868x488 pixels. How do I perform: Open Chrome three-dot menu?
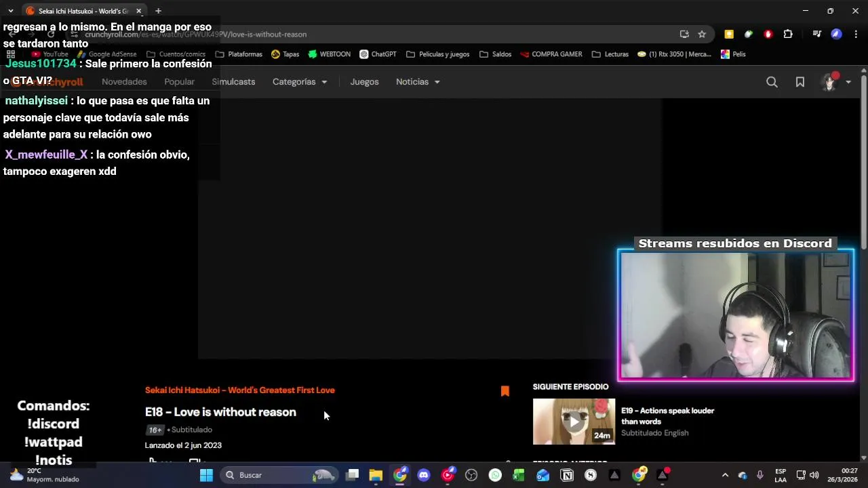(x=856, y=35)
